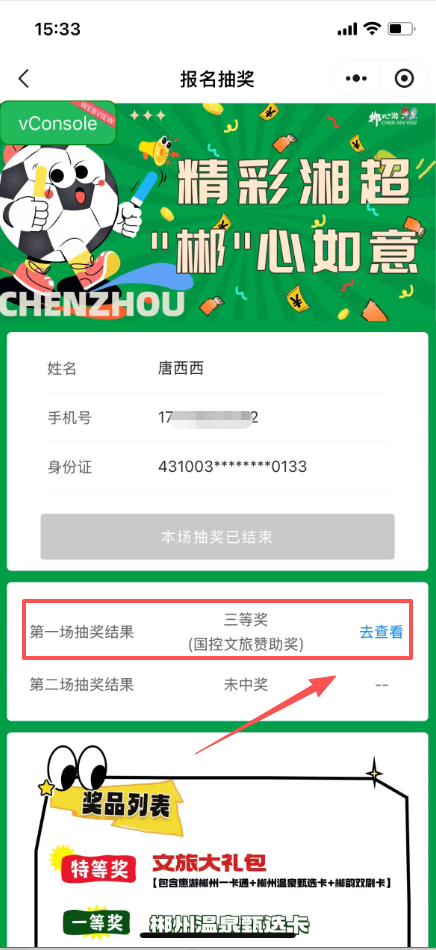The image size is (436, 950).
Task: Open the green vConsole debug button
Action: coord(58,123)
